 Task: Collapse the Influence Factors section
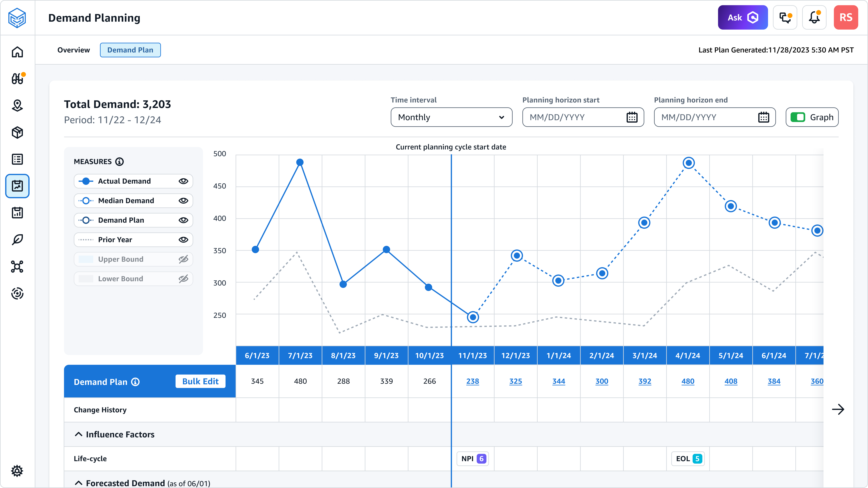79,434
